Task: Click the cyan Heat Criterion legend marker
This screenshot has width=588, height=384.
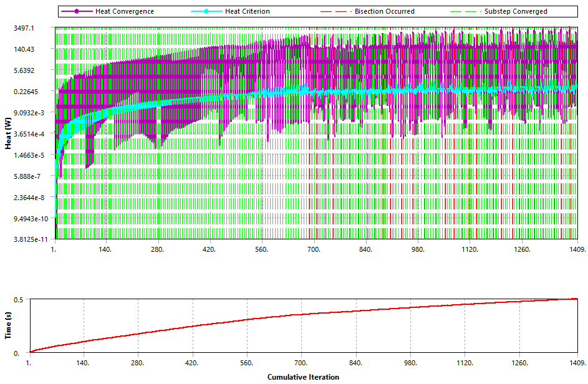Action: (x=206, y=11)
